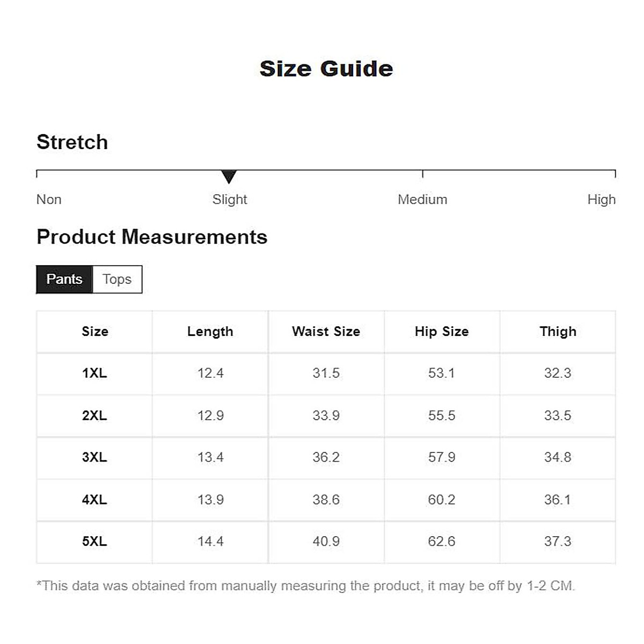Click the Product Measurements heading
Image resolution: width=644 pixels, height=644 pixels.
click(152, 237)
